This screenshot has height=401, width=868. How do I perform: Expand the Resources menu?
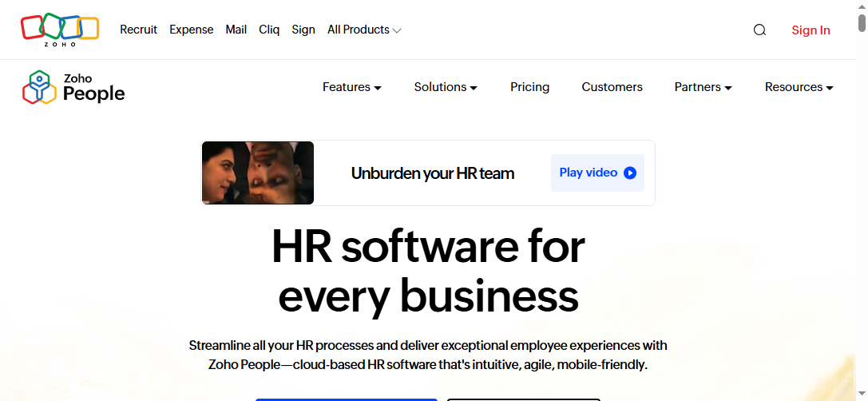coord(799,87)
